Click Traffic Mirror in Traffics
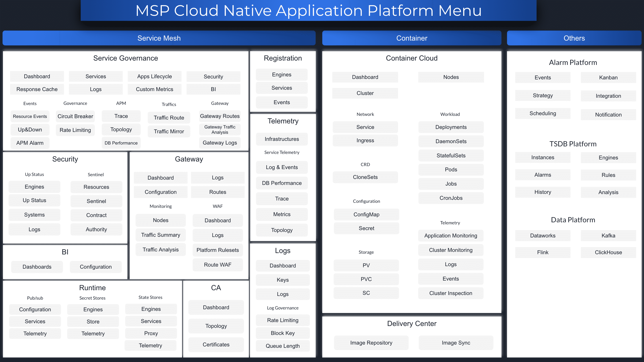 [169, 131]
